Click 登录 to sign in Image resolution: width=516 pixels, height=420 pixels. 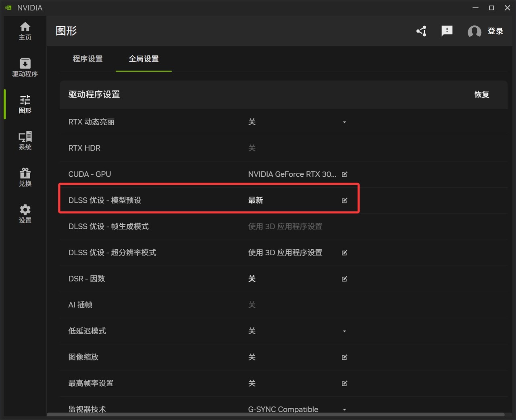coord(495,31)
